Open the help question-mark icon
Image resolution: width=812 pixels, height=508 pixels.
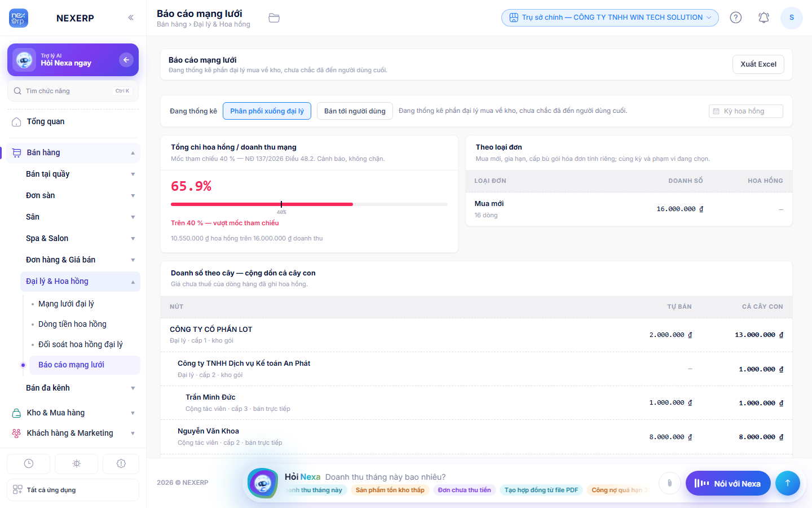[x=736, y=17]
